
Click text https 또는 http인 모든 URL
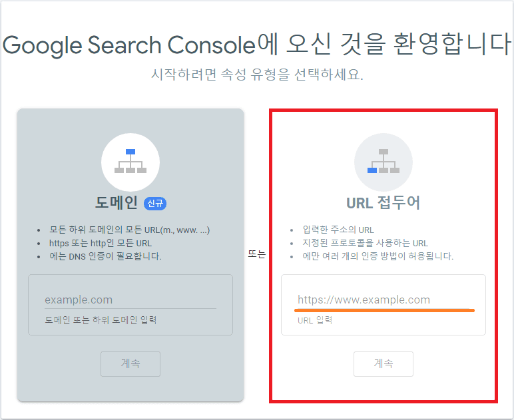(101, 243)
